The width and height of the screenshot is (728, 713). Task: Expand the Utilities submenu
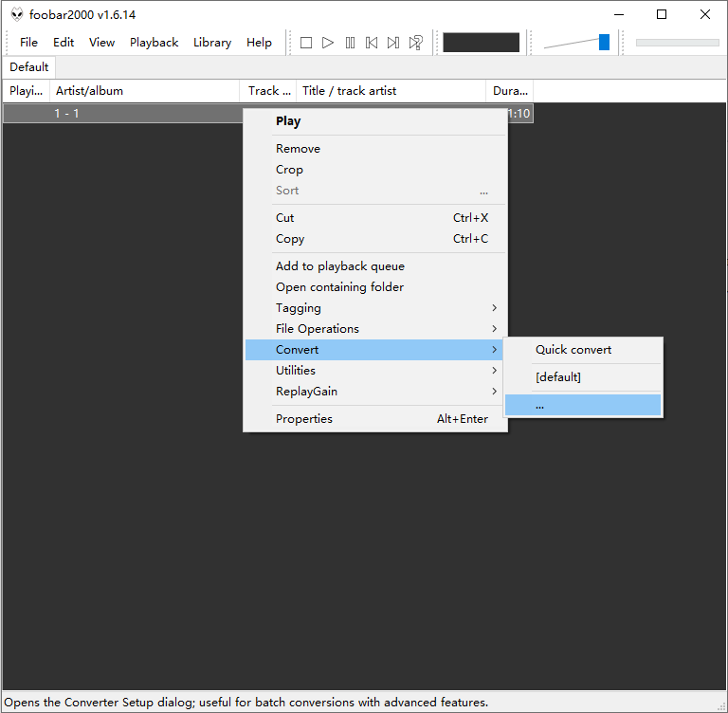[x=375, y=371]
